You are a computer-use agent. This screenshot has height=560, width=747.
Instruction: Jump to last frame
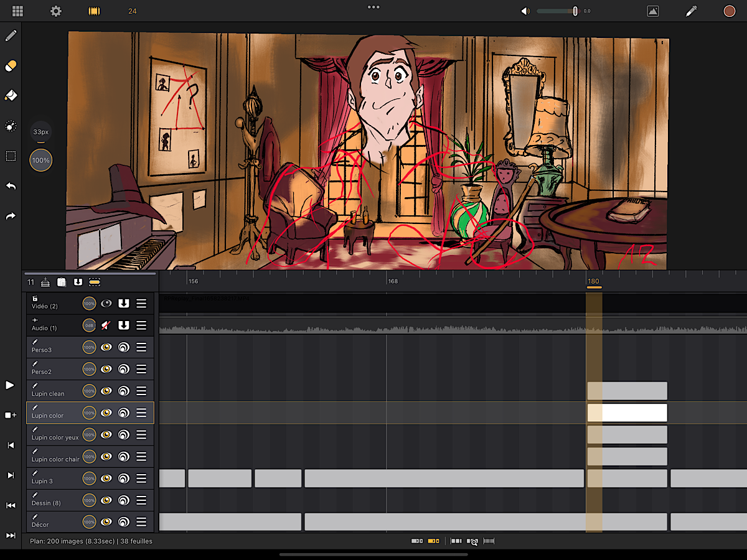click(x=11, y=535)
